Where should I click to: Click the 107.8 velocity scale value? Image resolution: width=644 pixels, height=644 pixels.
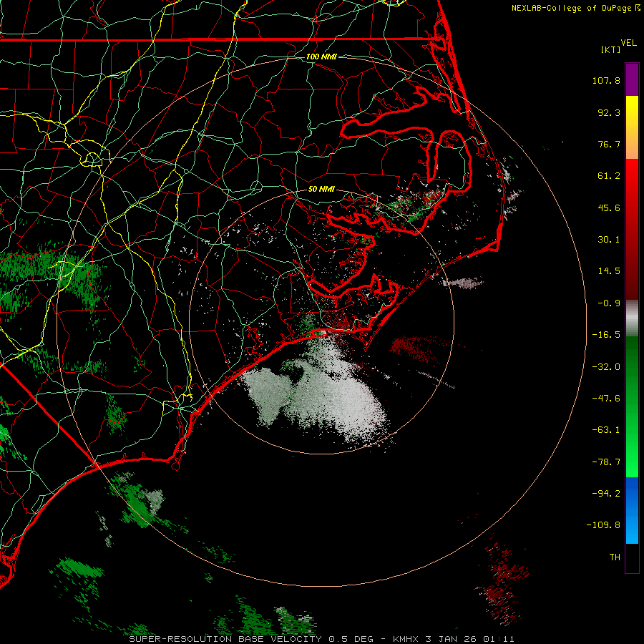pos(606,80)
